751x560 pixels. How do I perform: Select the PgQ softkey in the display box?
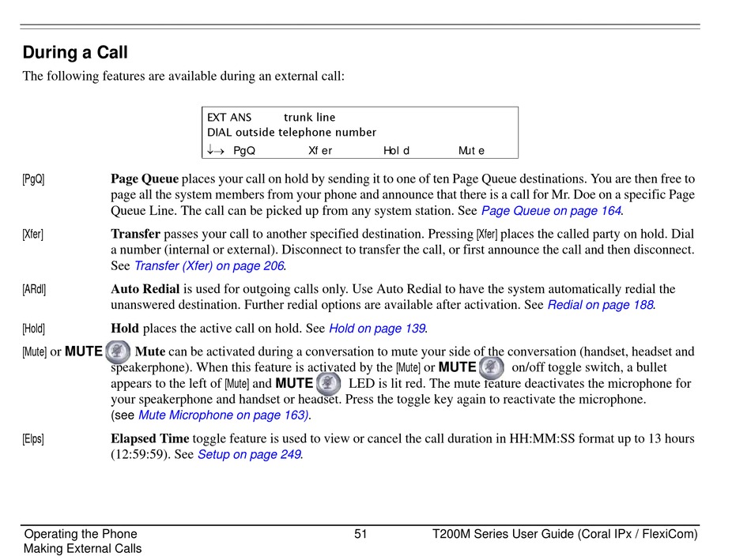pos(244,150)
